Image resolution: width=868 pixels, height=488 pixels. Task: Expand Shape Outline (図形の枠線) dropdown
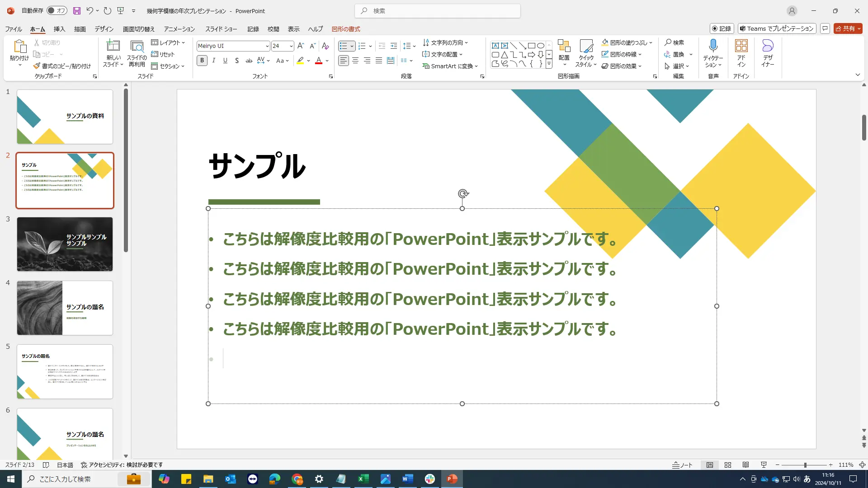click(x=622, y=54)
